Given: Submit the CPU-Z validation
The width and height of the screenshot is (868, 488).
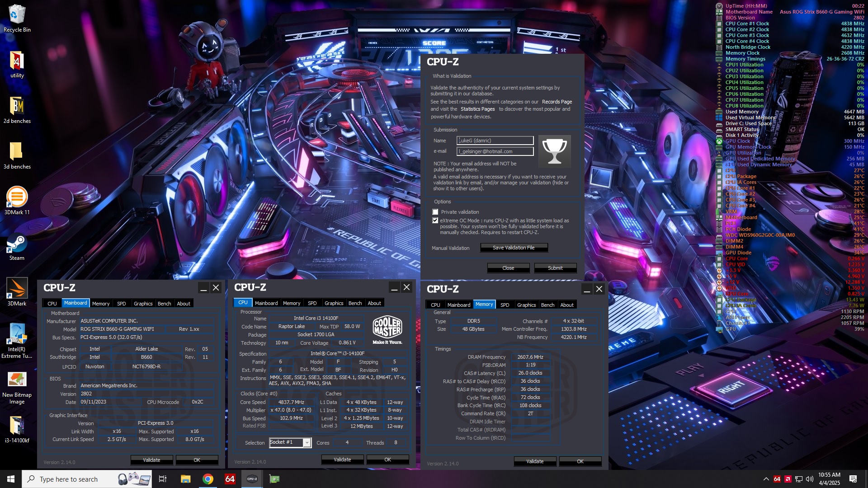Looking at the screenshot, I should (x=555, y=268).
